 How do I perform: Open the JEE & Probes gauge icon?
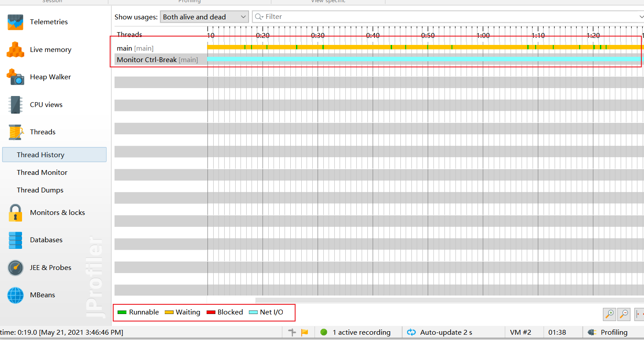pyautogui.click(x=15, y=267)
